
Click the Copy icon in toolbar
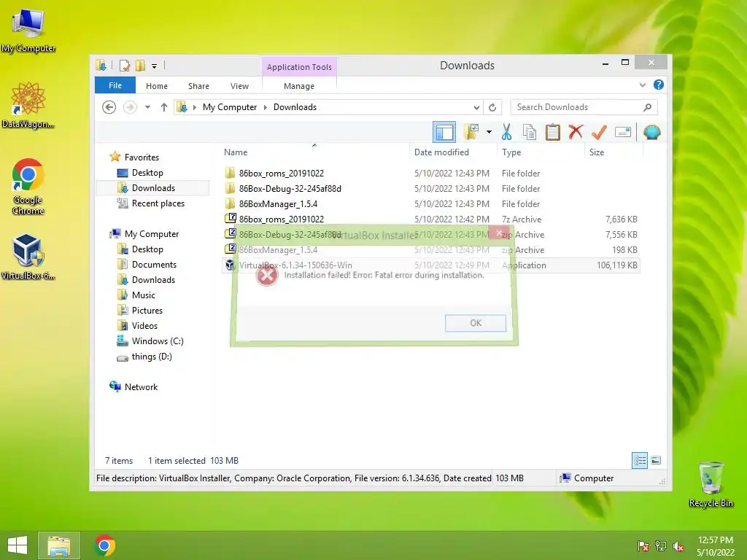click(530, 132)
